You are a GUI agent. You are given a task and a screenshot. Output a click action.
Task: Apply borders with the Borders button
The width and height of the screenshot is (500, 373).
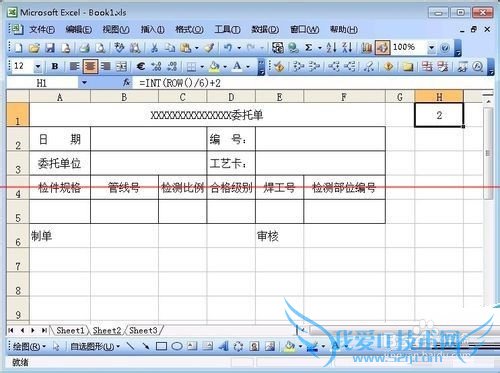pyautogui.click(x=191, y=67)
